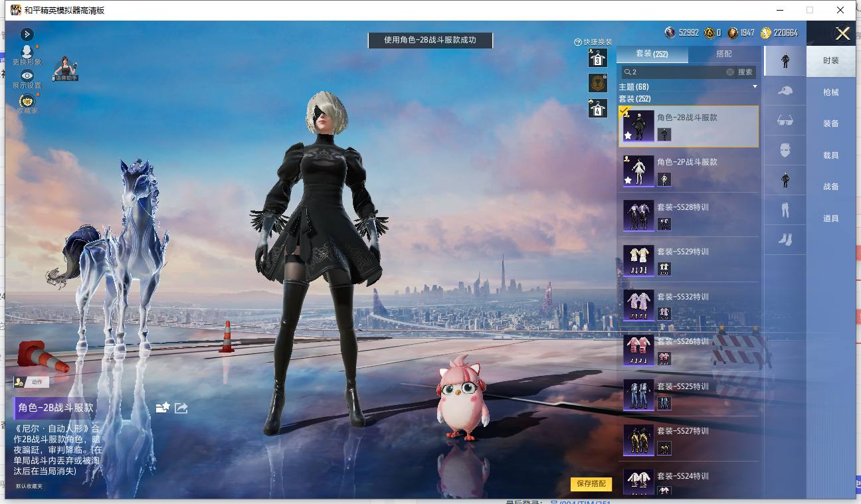The image size is (861, 504).
Task: Click the arrow expand icon above 更换形象
Action: click(x=27, y=34)
